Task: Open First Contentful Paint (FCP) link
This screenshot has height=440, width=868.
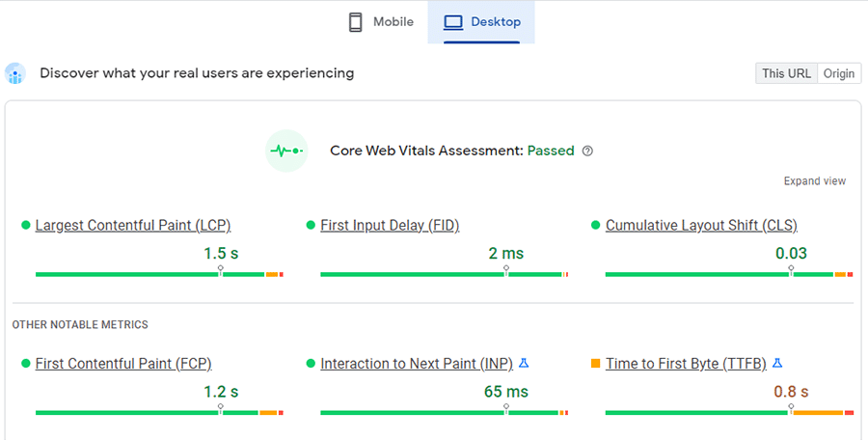Action: 123,364
